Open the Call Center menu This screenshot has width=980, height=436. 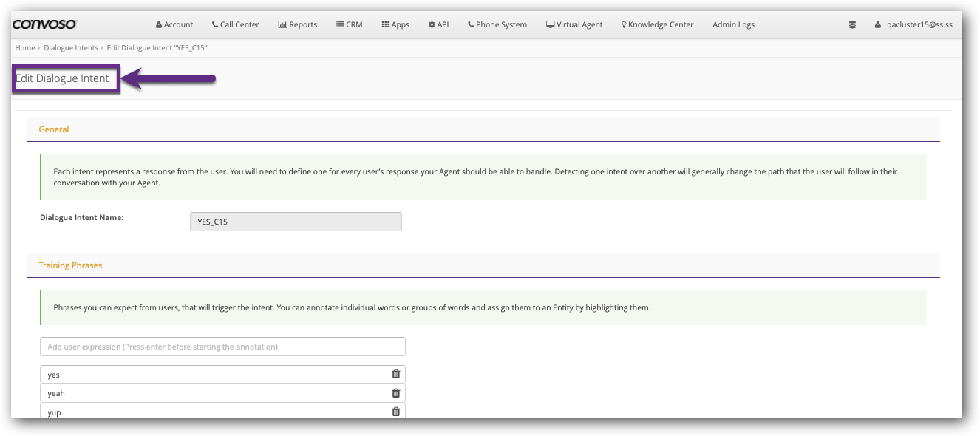click(x=235, y=24)
